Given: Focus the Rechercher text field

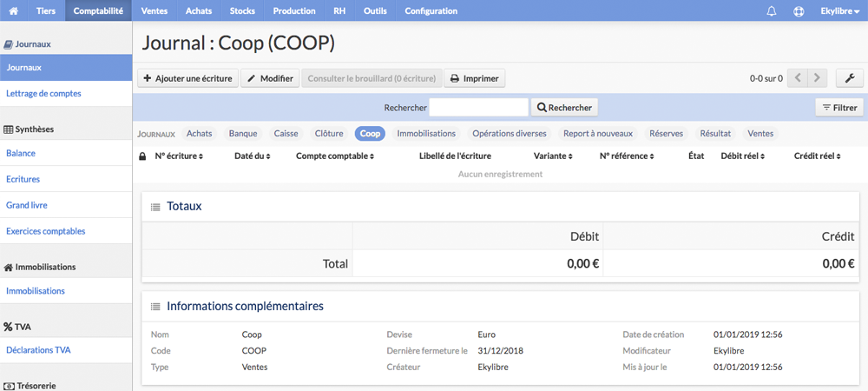Looking at the screenshot, I should tap(479, 108).
